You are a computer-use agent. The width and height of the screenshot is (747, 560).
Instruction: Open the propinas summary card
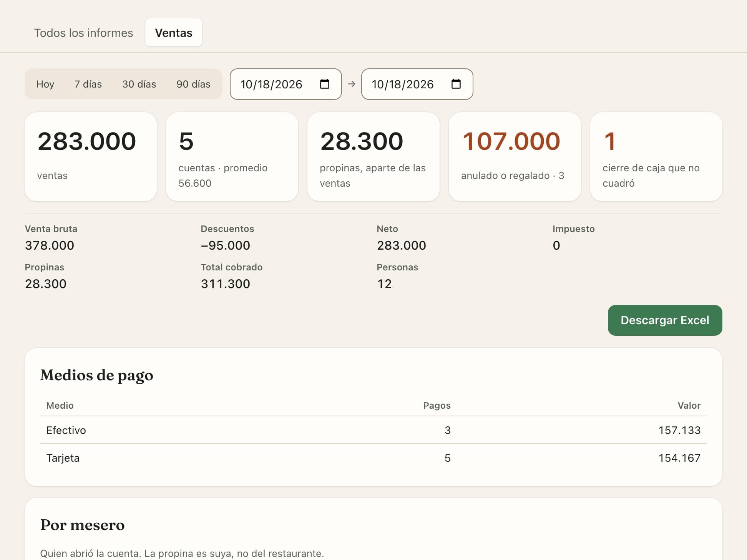pyautogui.click(x=373, y=157)
